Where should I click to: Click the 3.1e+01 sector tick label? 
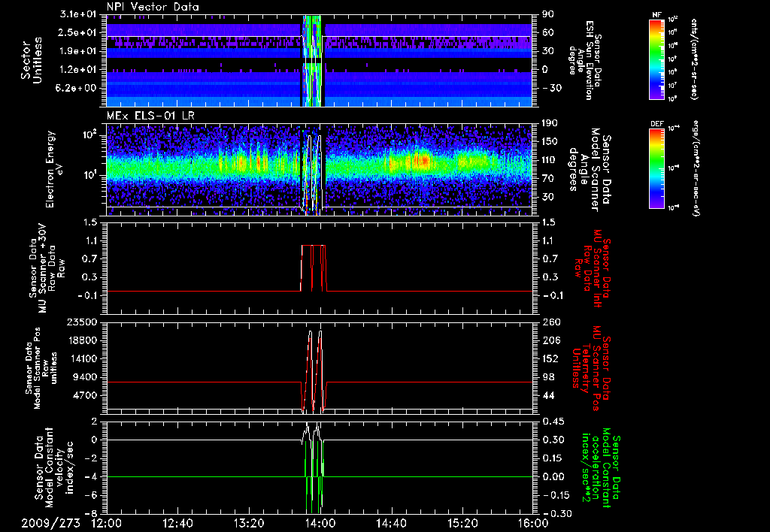[x=80, y=14]
